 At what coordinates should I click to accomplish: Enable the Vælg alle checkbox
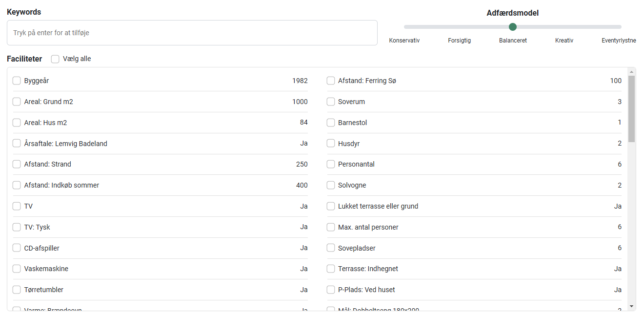pos(55,59)
